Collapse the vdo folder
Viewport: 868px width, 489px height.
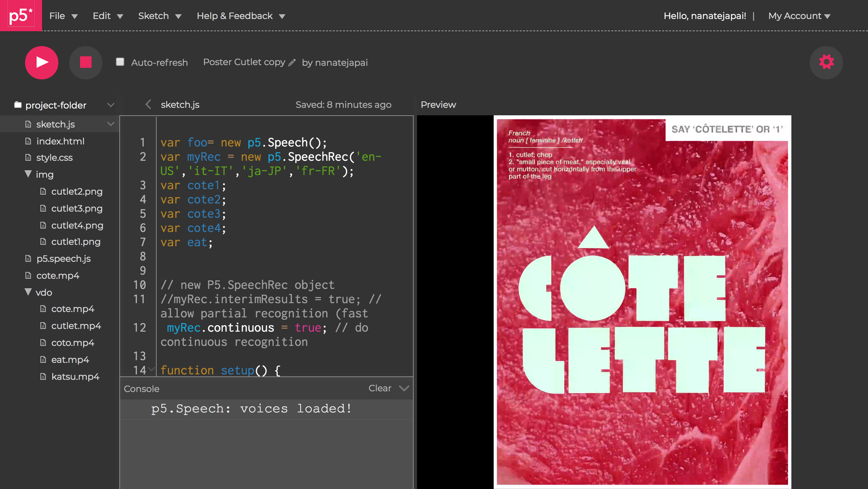[x=28, y=292]
